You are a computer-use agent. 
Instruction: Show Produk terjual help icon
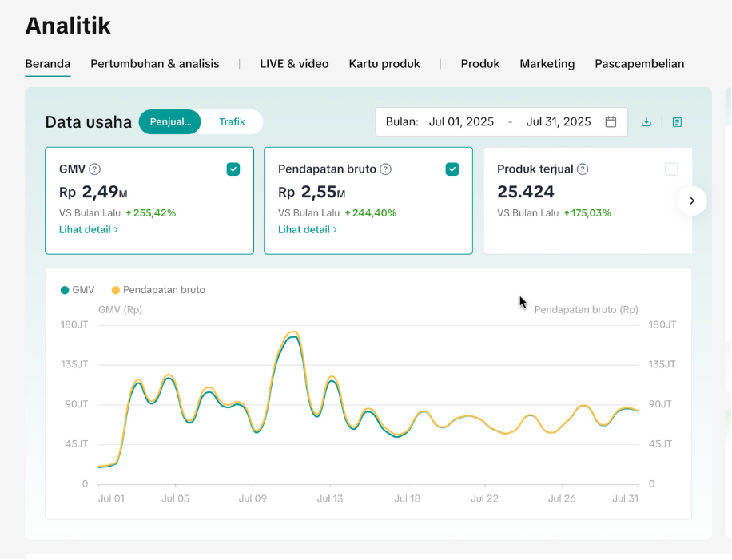coord(583,169)
